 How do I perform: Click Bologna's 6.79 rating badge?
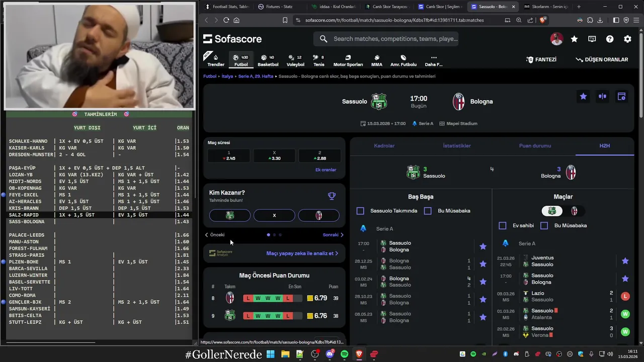point(316,298)
